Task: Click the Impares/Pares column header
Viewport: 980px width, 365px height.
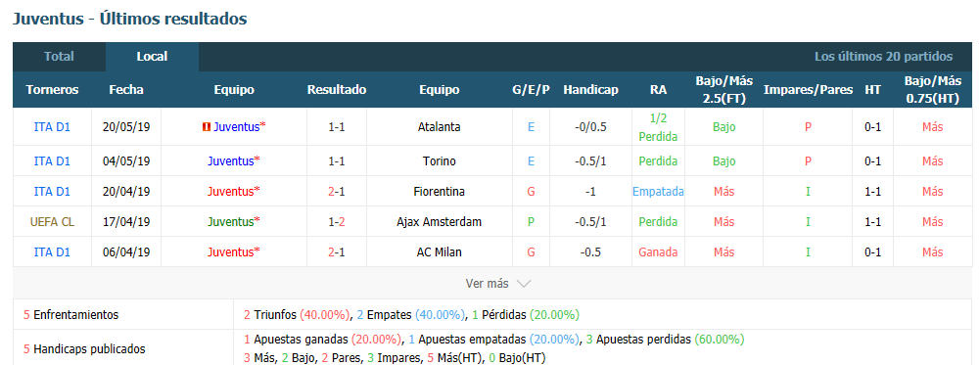Action: [808, 89]
